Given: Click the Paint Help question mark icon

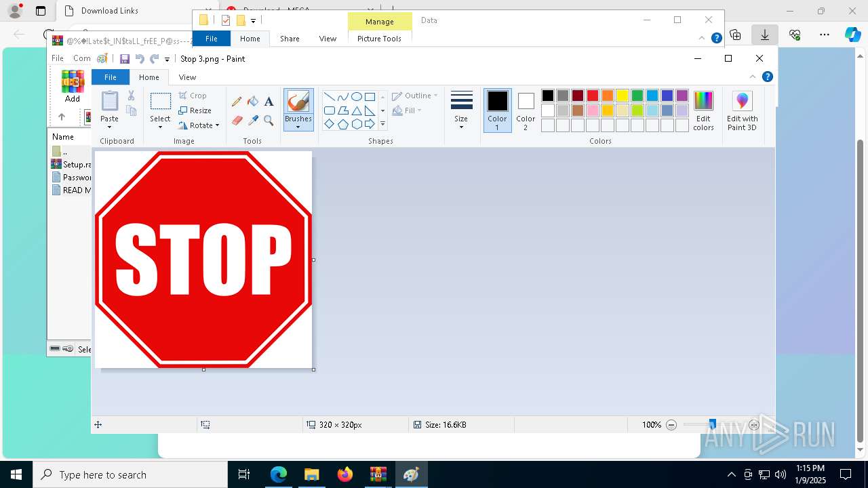Looking at the screenshot, I should pyautogui.click(x=767, y=77).
